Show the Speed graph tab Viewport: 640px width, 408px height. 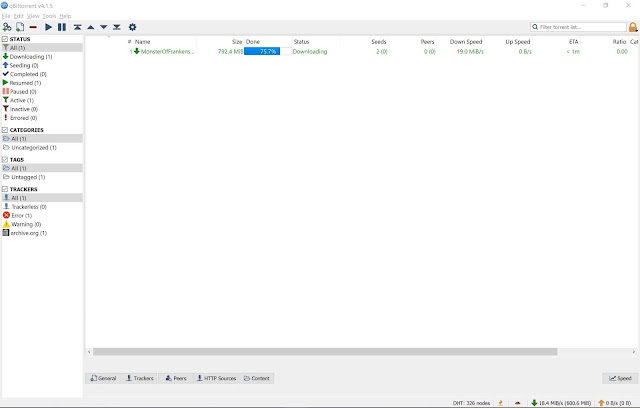pos(620,378)
